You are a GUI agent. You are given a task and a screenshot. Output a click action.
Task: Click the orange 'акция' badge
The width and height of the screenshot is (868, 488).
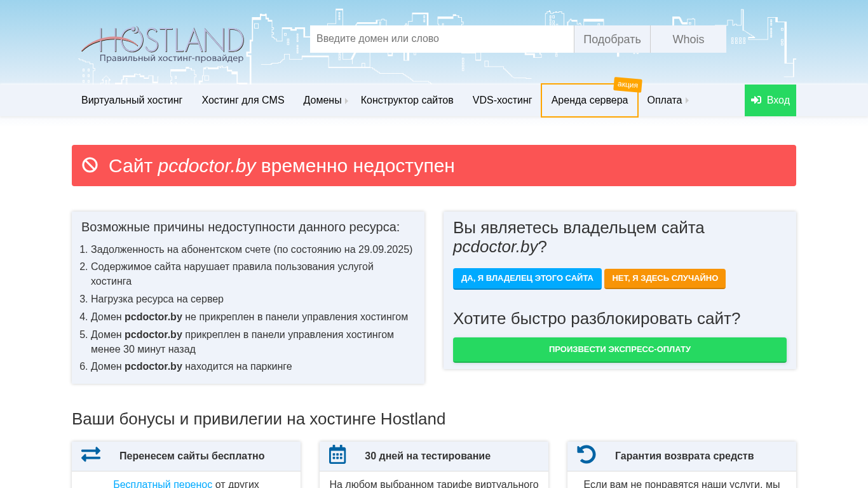[627, 85]
